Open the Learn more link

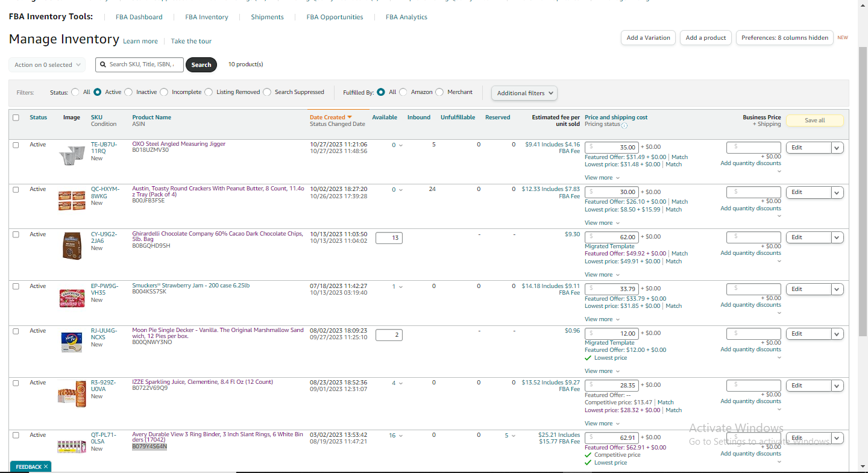point(140,42)
